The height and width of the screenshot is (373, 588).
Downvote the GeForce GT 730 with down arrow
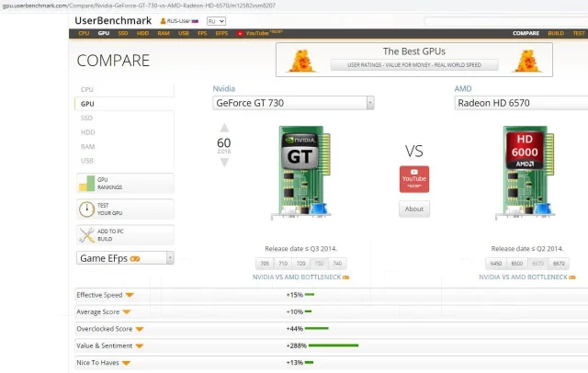click(x=224, y=163)
